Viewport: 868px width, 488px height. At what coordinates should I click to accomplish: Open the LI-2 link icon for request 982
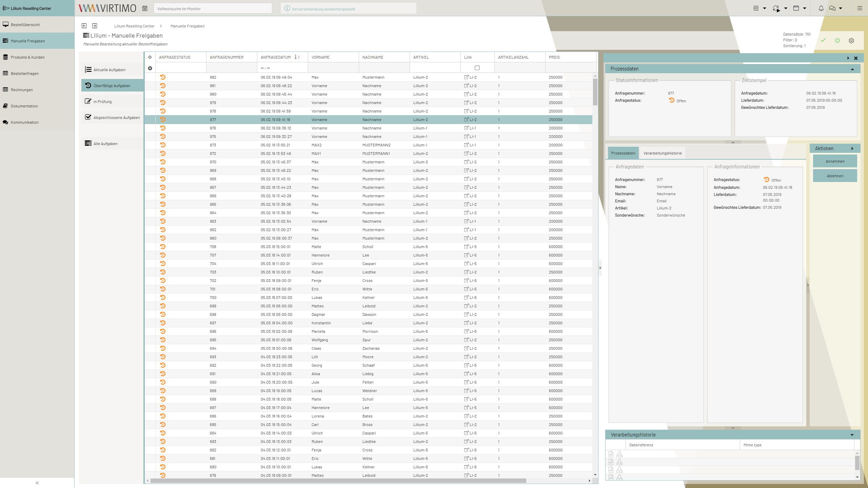pyautogui.click(x=466, y=77)
